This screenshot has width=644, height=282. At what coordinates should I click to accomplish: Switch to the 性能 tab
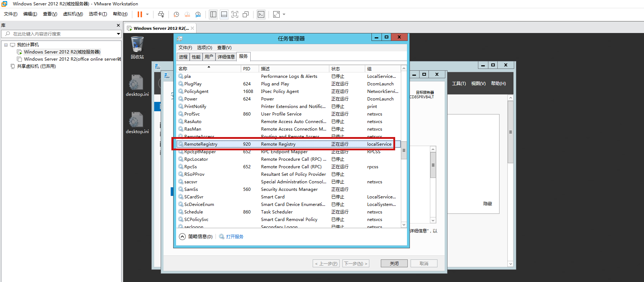pos(196,57)
